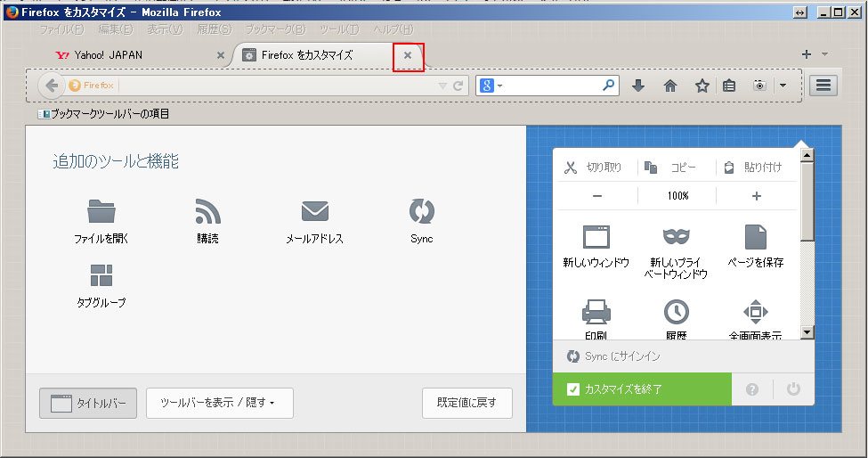Open the Google search engine dropdown
The width and height of the screenshot is (868, 458).
click(491, 86)
